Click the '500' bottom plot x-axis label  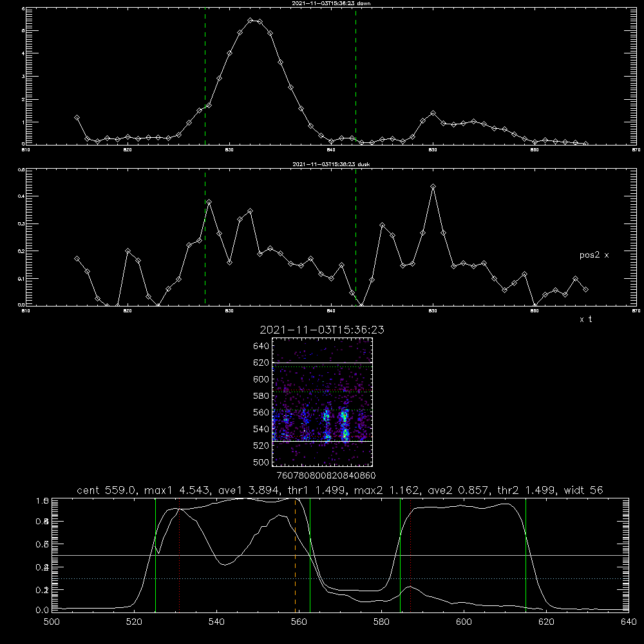point(52,622)
